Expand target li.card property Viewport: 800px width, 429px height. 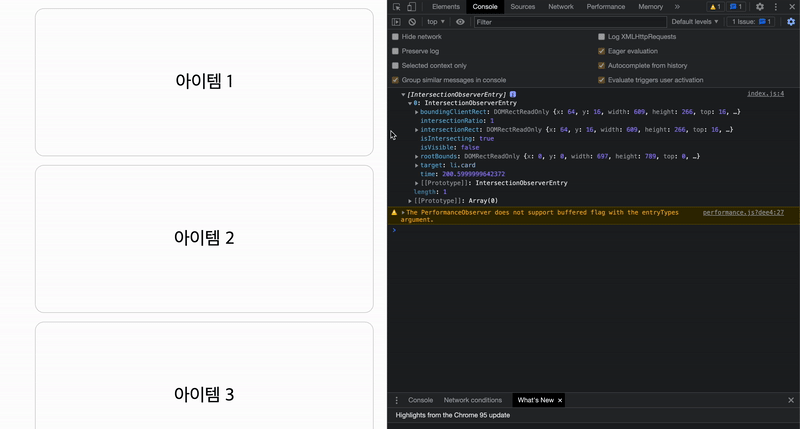[x=416, y=165]
